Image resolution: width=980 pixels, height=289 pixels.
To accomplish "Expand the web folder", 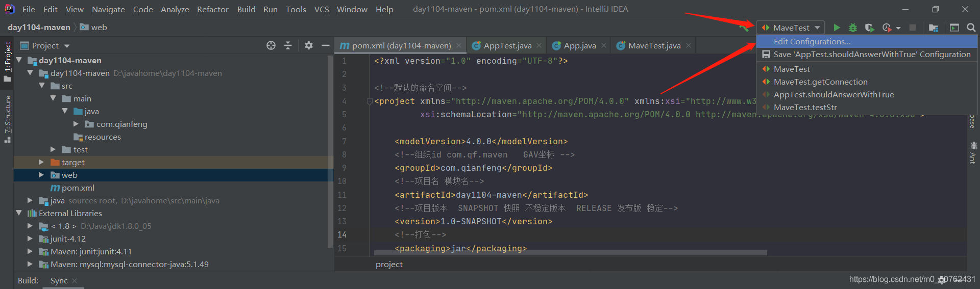I will coord(41,175).
